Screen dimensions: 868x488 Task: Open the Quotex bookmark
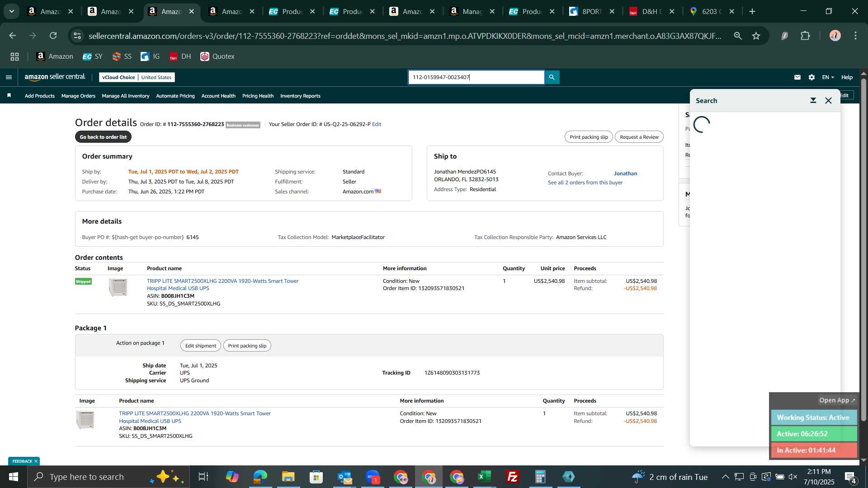coord(217,56)
